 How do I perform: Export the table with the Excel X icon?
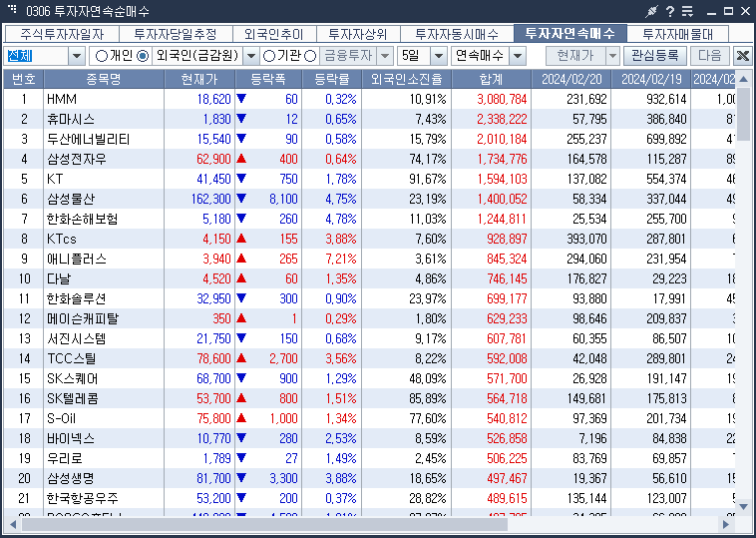point(743,56)
